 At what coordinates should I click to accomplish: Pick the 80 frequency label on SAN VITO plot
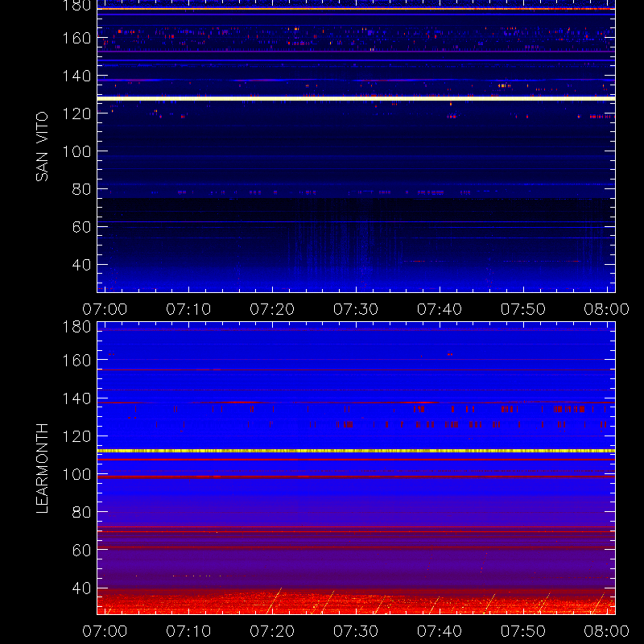tap(82, 189)
